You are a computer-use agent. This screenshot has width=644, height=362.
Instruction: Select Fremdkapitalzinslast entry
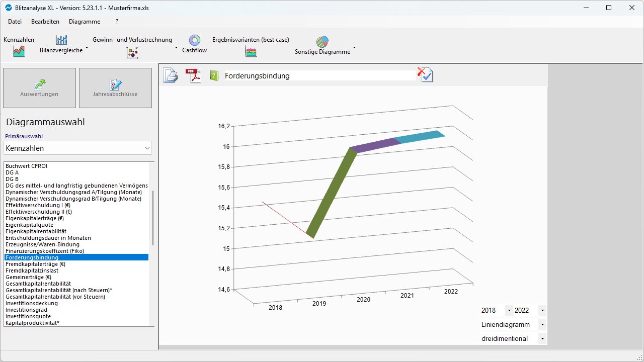coord(76,270)
